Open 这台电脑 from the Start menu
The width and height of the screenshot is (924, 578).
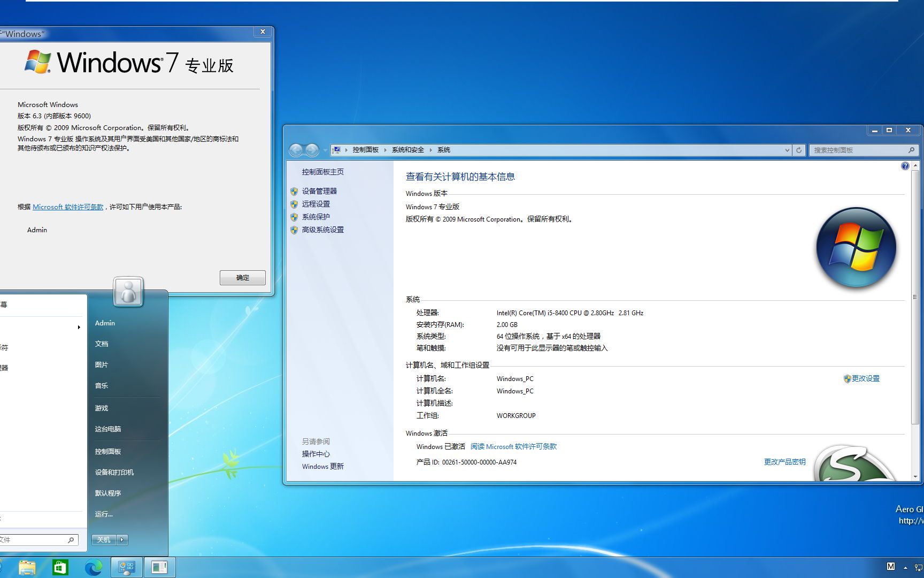click(108, 429)
